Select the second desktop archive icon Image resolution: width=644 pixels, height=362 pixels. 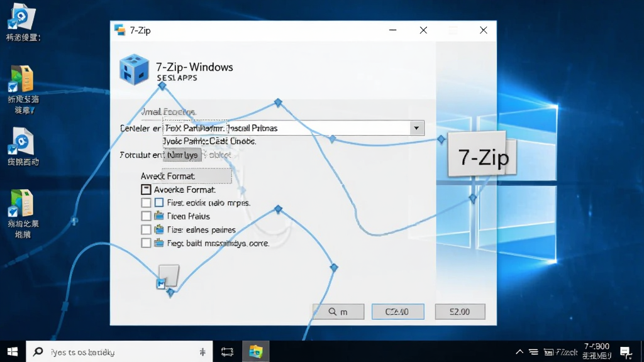click(x=21, y=79)
